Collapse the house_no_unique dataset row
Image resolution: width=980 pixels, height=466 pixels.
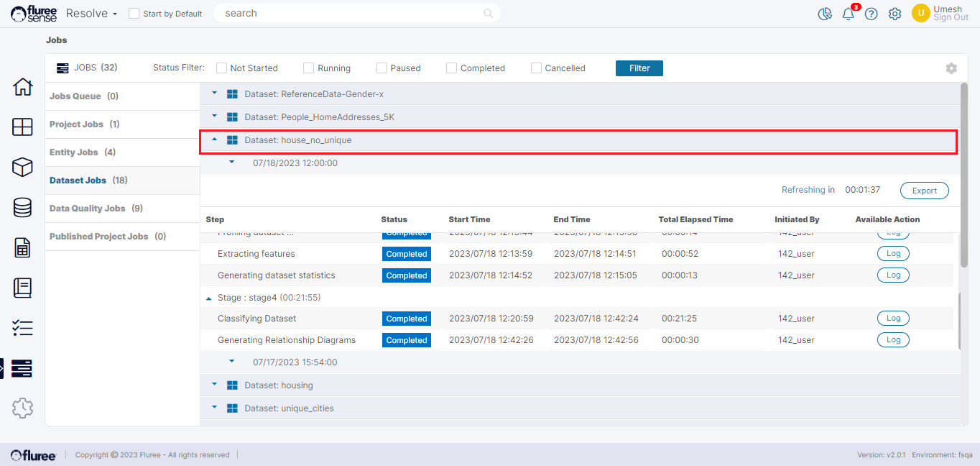pos(215,140)
